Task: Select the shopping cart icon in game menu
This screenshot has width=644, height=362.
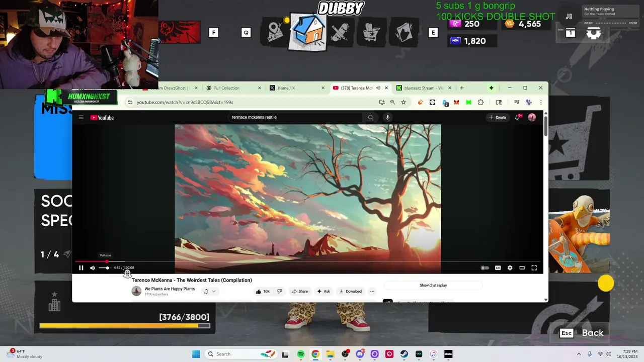Action: [372, 32]
